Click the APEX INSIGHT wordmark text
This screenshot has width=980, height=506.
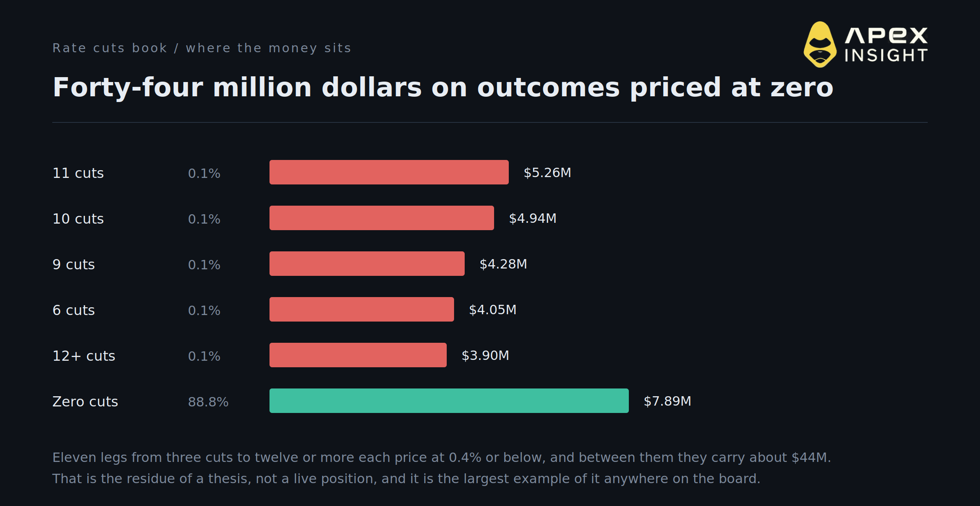(x=886, y=45)
